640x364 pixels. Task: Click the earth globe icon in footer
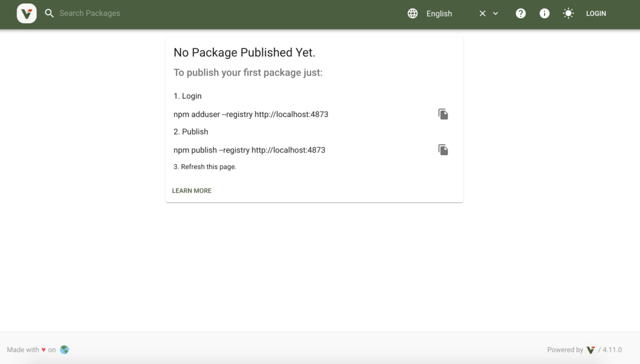click(x=65, y=349)
